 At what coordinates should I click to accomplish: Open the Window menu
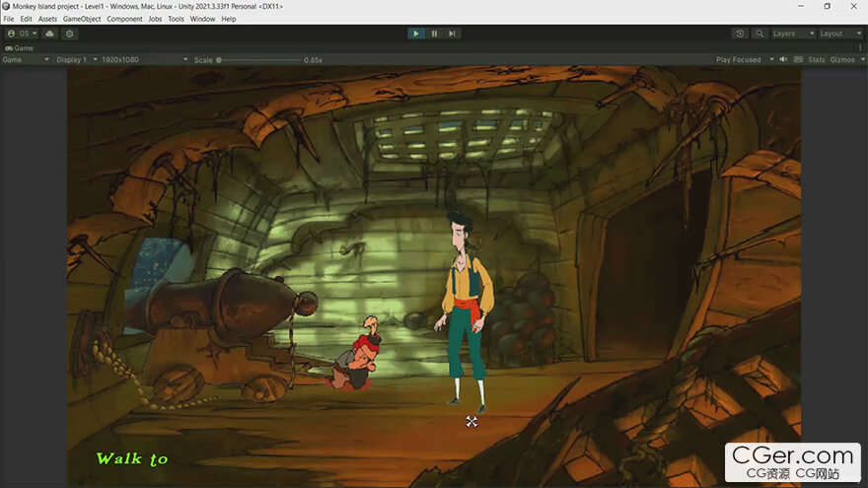(x=202, y=19)
